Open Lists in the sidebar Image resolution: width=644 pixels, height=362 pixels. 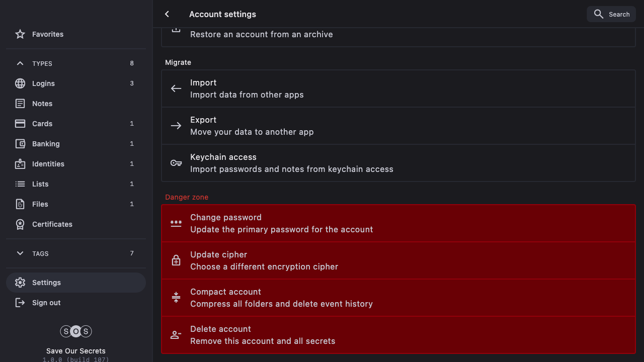40,184
